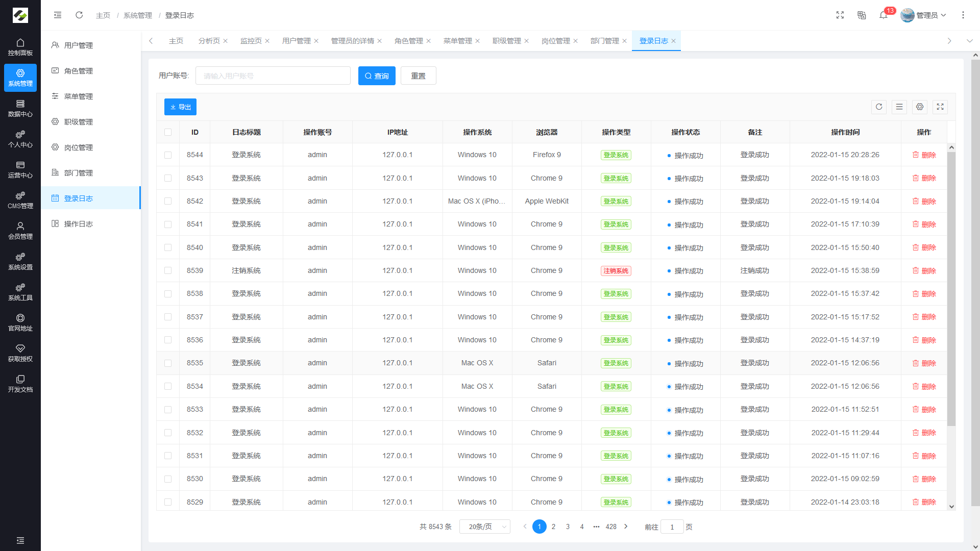Click the page refresh icon next to breadcrumb
This screenshot has width=980, height=551.
(x=79, y=15)
